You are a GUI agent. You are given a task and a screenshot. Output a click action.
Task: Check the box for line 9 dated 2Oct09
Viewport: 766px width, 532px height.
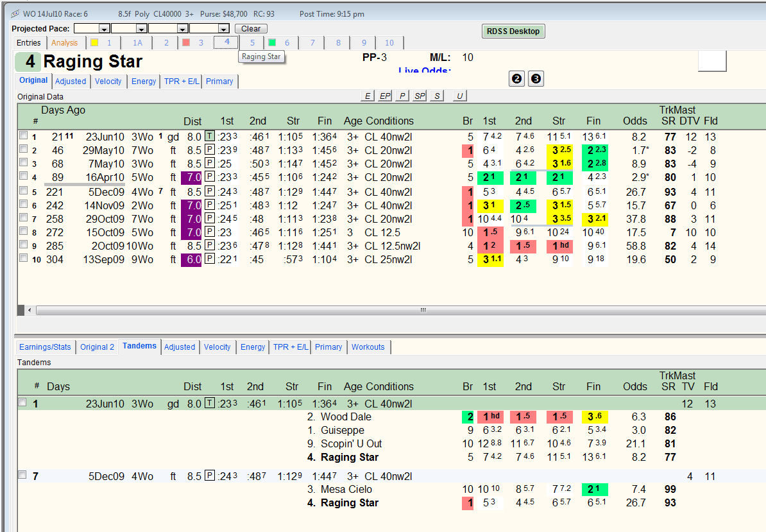click(x=23, y=245)
